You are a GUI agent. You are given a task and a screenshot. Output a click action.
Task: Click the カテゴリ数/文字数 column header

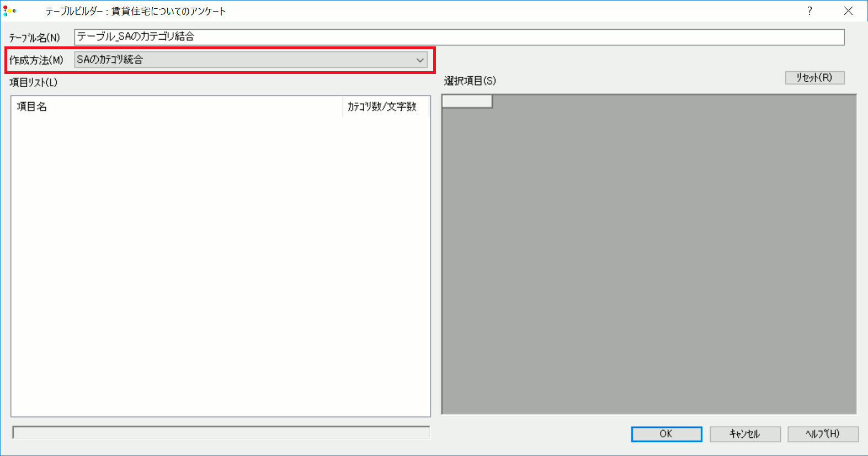[x=386, y=107]
